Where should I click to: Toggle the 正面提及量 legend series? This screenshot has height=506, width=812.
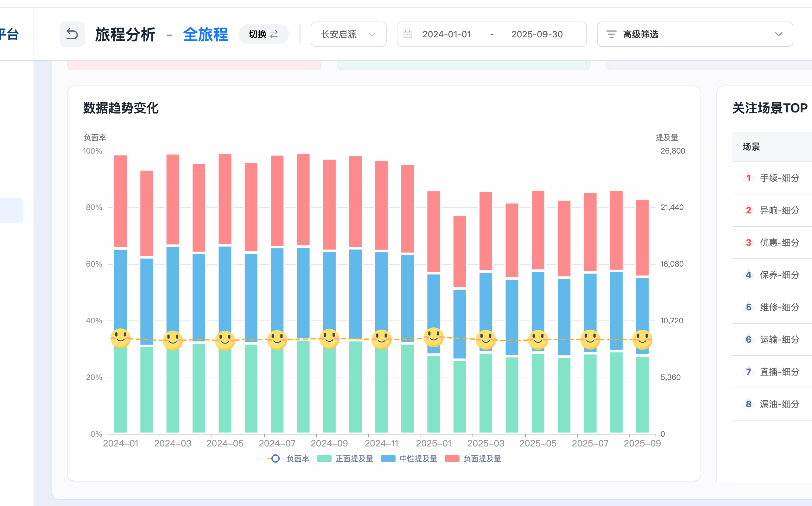[x=345, y=459]
